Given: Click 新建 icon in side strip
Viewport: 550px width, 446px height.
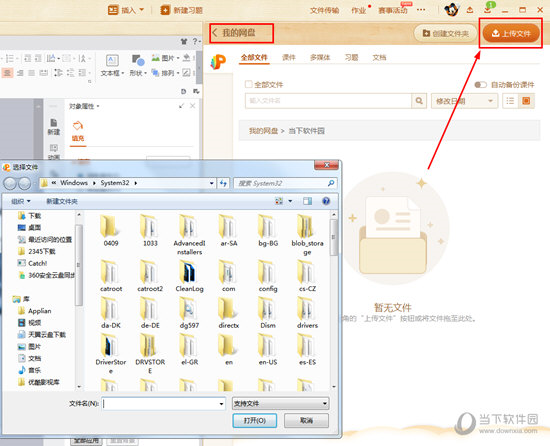Looking at the screenshot, I should tap(54, 127).
